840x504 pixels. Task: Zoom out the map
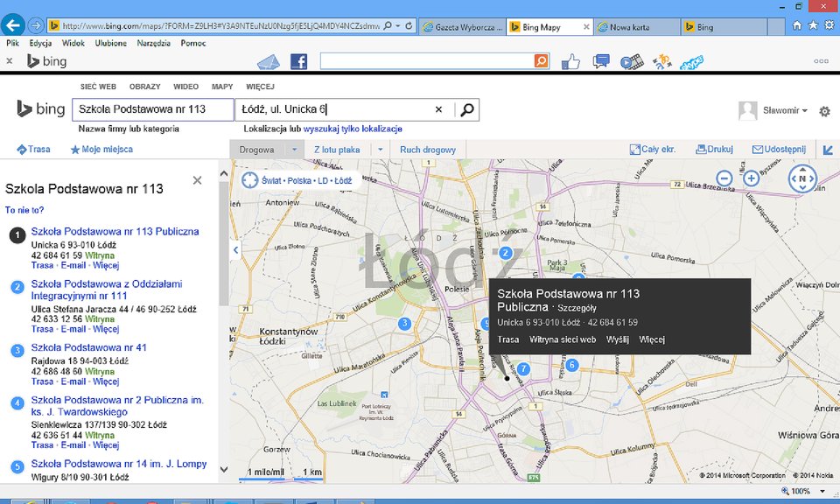tap(724, 178)
